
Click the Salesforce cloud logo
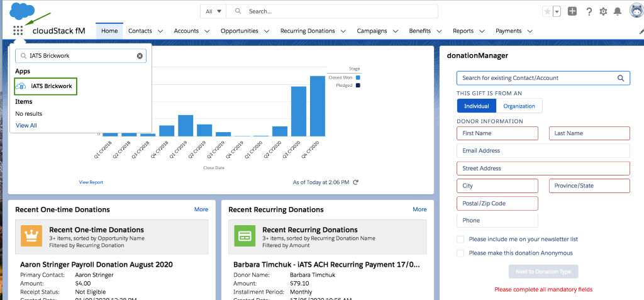pyautogui.click(x=22, y=11)
